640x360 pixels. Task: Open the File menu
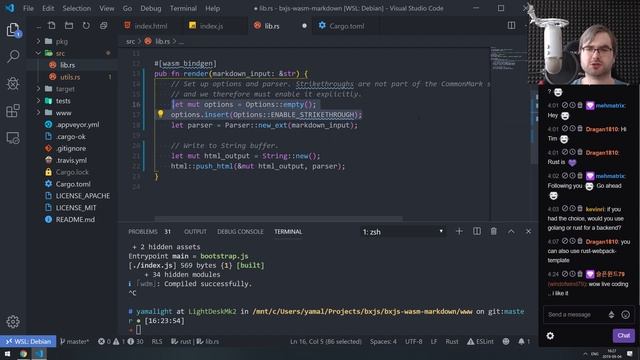tap(28, 8)
